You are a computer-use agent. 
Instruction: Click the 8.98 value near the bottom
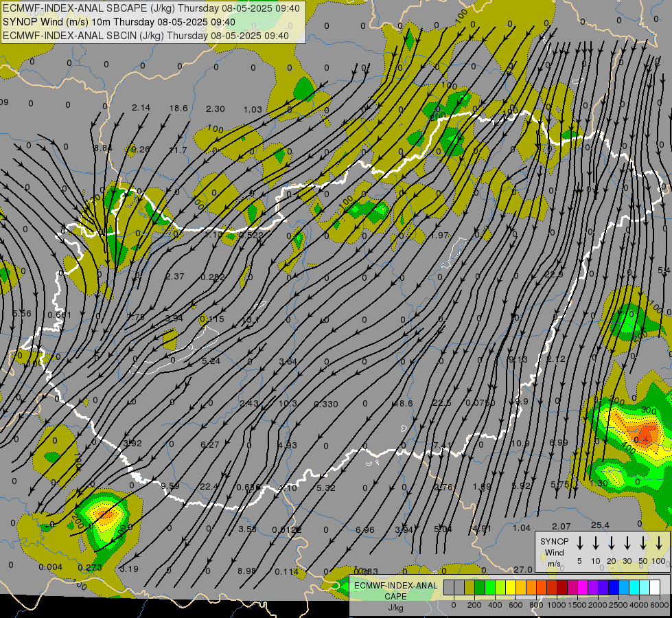[247, 571]
